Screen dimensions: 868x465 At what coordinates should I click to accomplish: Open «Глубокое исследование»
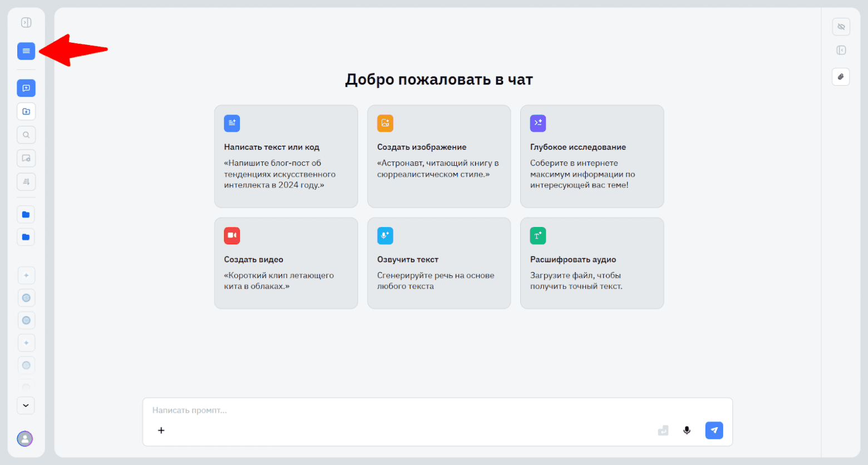click(x=591, y=156)
